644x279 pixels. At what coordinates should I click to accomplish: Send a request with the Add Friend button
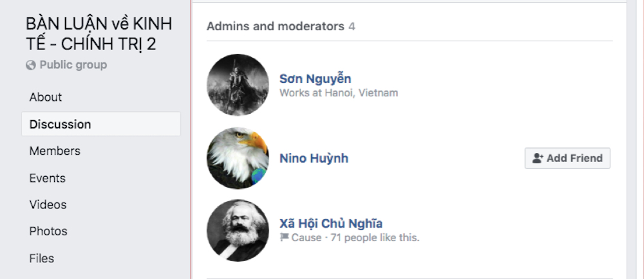click(x=567, y=158)
